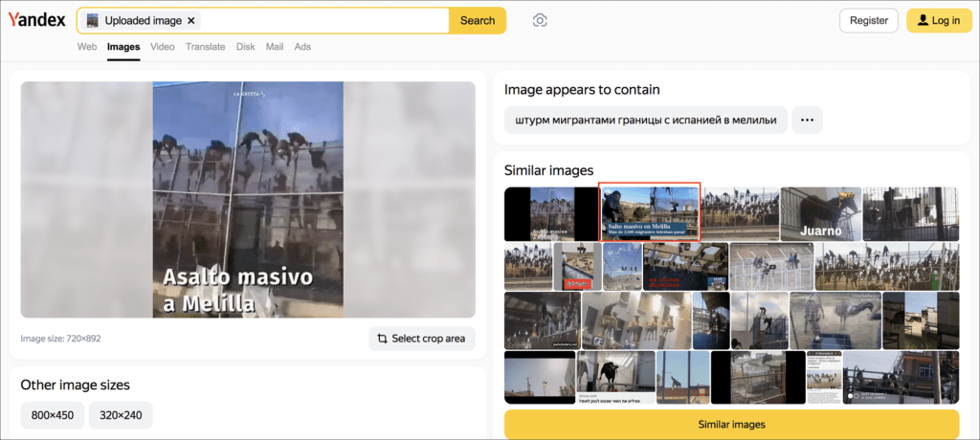Switch to the Web tab
This screenshot has width=980, height=440.
pyautogui.click(x=87, y=47)
